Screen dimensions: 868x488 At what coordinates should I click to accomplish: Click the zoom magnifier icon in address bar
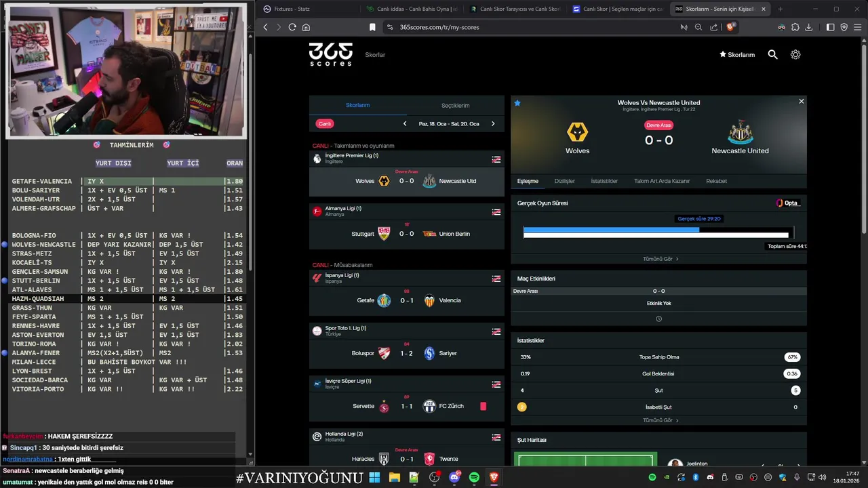click(698, 27)
